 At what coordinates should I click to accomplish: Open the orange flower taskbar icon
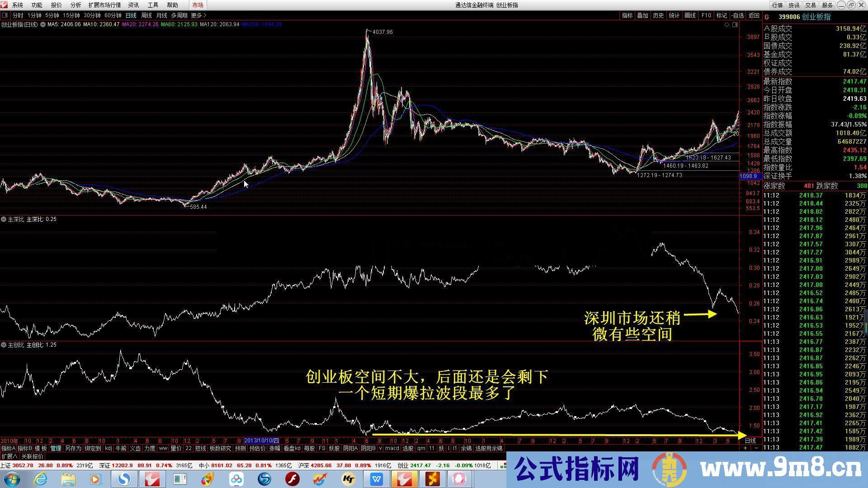[x=433, y=479]
